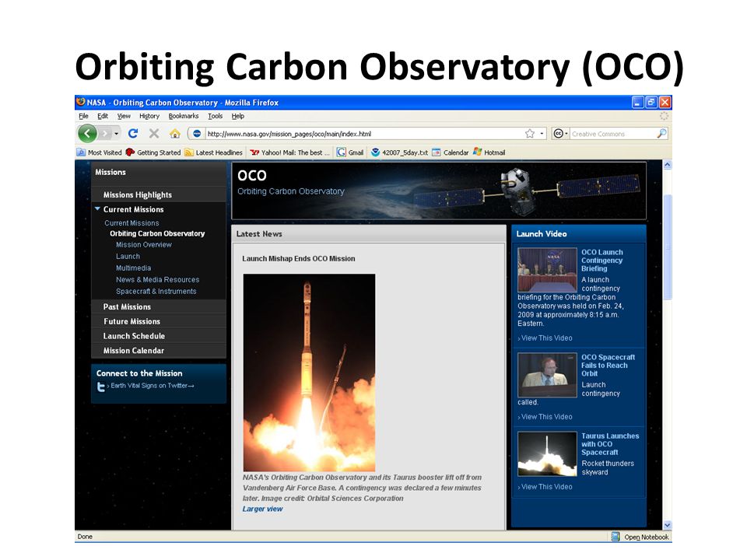The image size is (747, 560).
Task: Go to the Home page icon
Action: click(175, 134)
